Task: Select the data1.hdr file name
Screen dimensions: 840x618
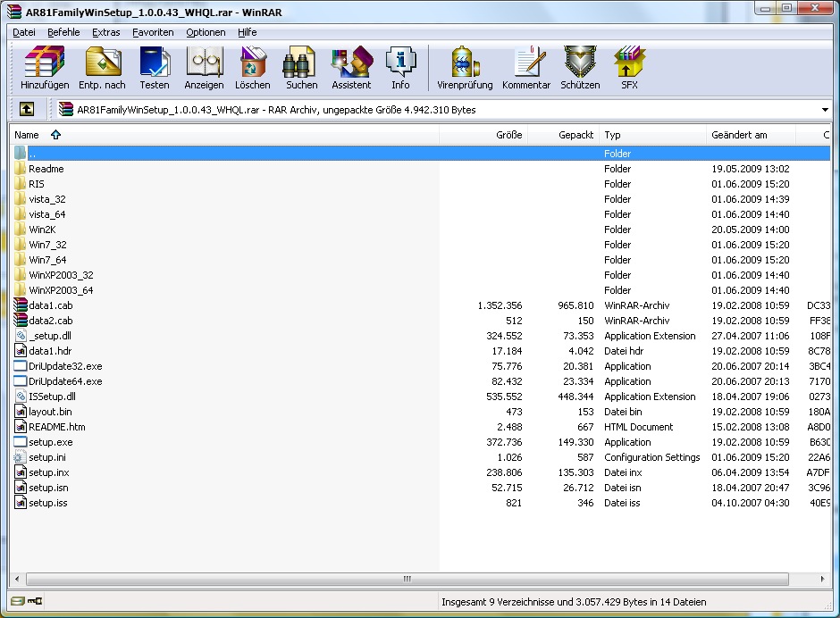Action: pos(50,351)
